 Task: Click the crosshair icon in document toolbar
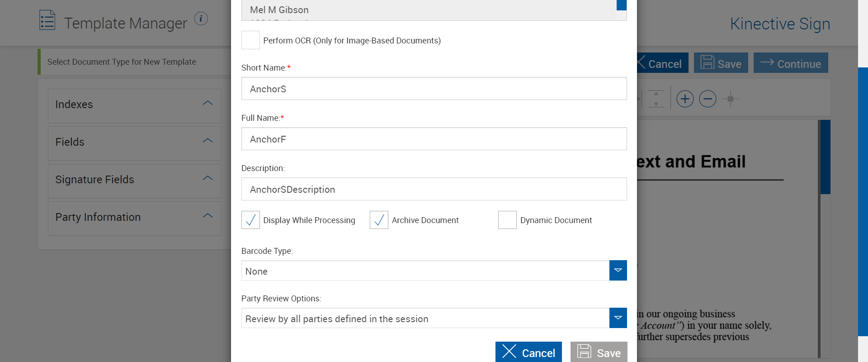point(730,99)
